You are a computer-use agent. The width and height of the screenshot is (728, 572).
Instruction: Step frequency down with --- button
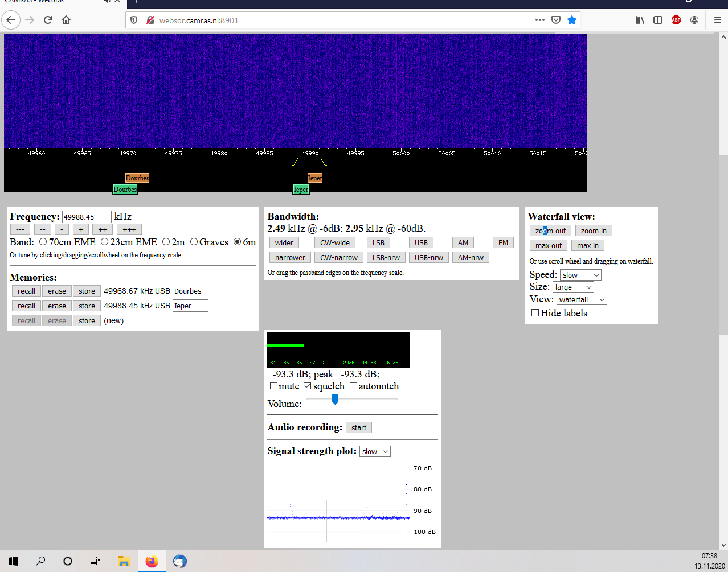(x=20, y=229)
